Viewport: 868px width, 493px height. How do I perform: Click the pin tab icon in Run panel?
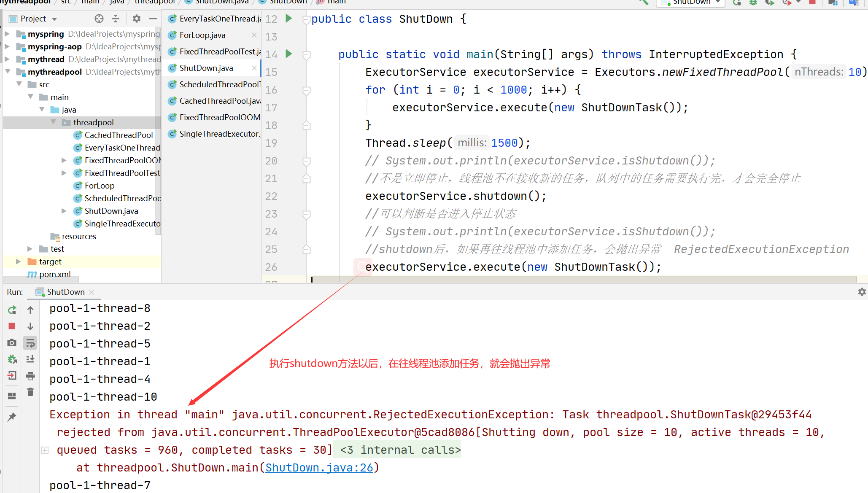click(x=12, y=417)
